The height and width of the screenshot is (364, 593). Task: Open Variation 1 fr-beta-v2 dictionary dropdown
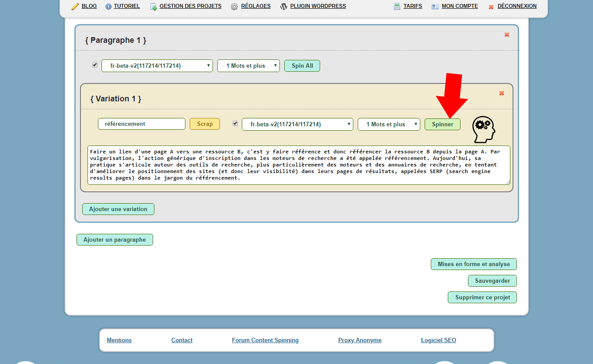[x=297, y=124]
